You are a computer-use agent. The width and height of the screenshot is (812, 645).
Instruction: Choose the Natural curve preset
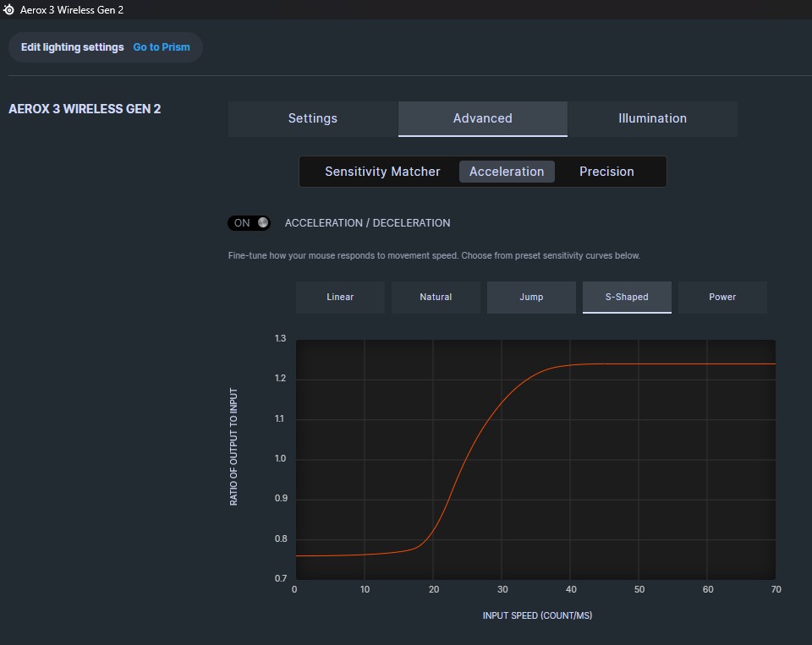436,297
